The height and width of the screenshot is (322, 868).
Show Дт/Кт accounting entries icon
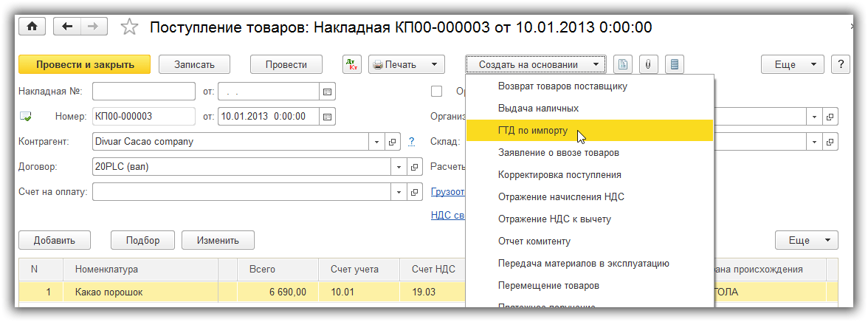click(x=352, y=64)
